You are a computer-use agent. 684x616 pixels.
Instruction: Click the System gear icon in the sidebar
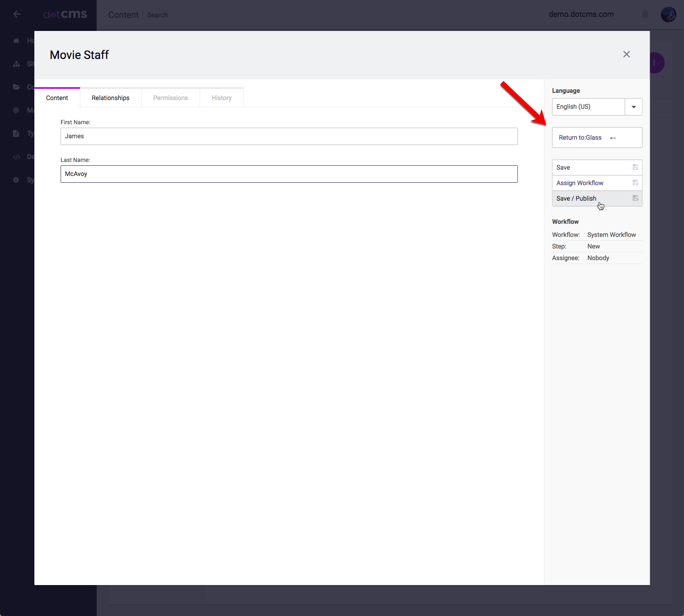coord(16,180)
